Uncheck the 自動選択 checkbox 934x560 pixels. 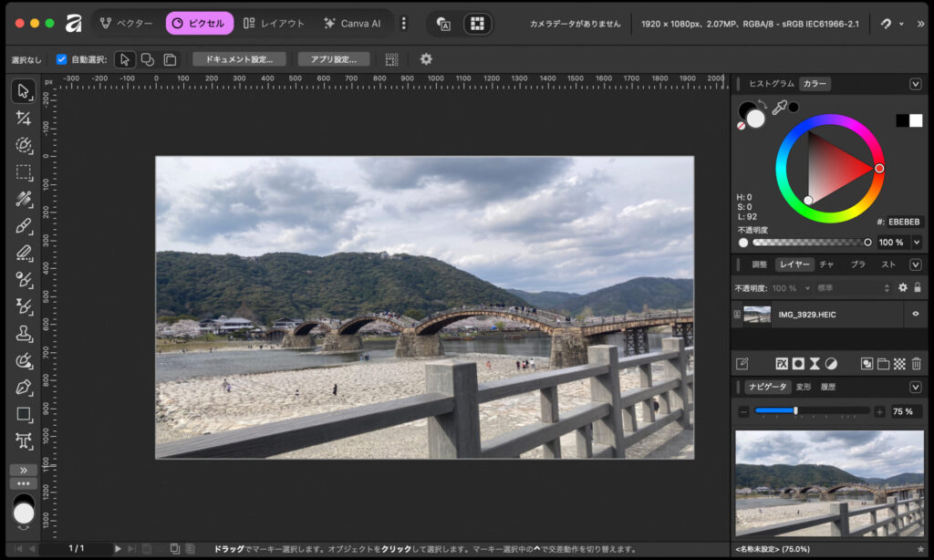click(x=62, y=59)
